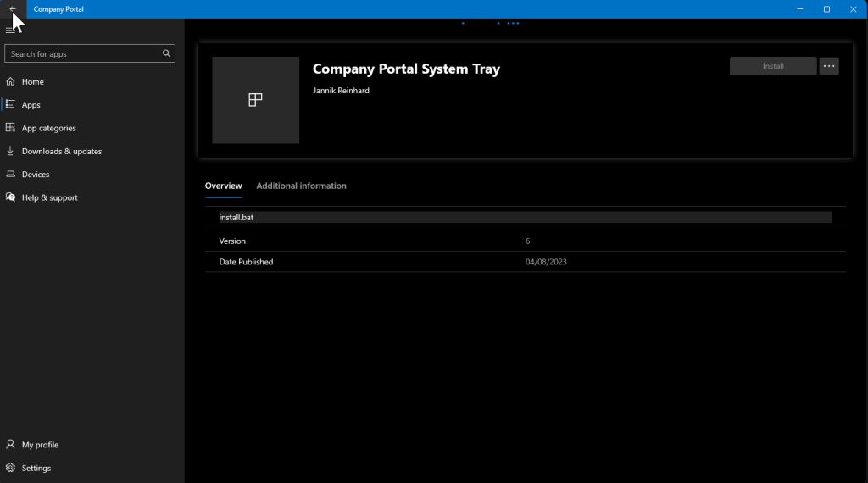Click the Settings gear icon
This screenshot has height=483, width=868.
tap(10, 468)
